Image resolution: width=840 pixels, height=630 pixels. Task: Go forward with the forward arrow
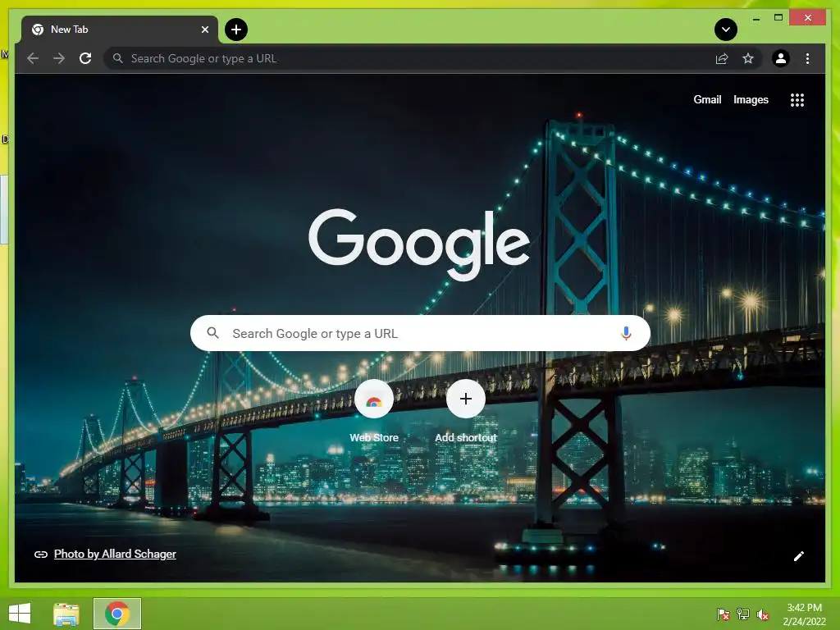click(59, 58)
